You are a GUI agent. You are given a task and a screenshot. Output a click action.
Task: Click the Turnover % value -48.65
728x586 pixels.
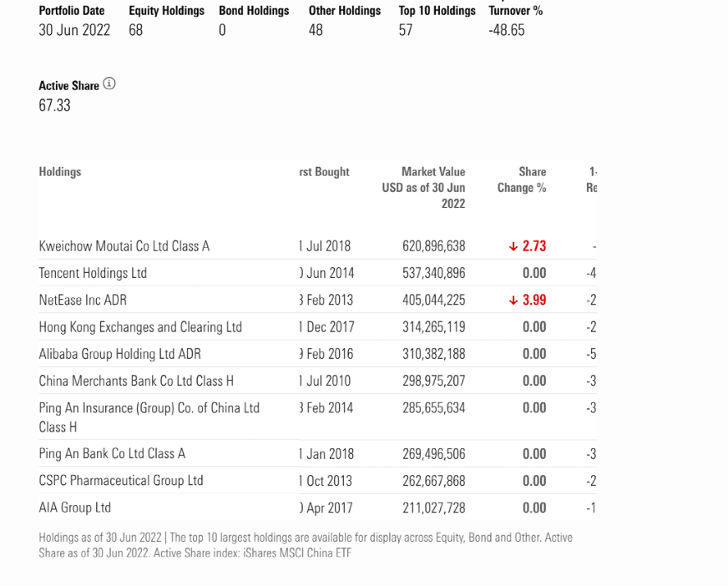(506, 31)
